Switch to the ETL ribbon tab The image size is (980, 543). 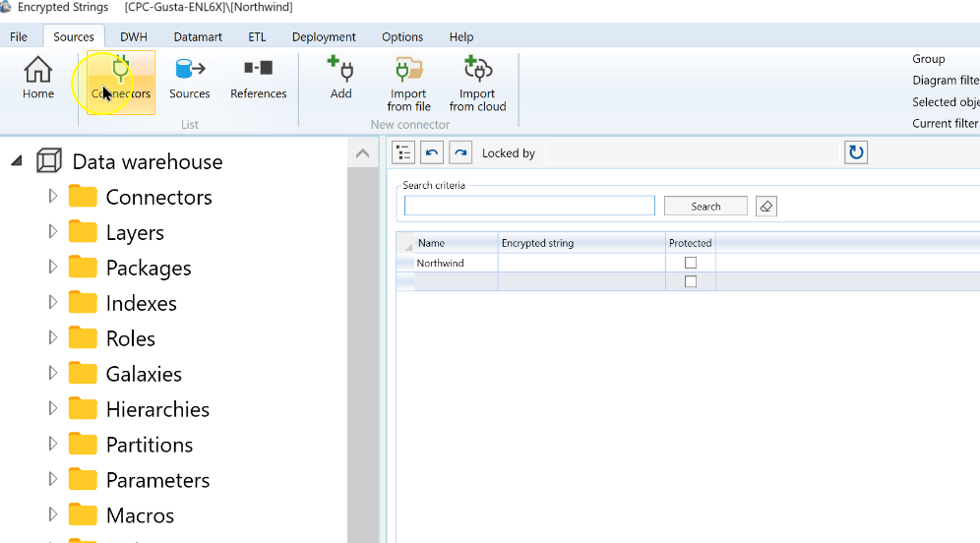point(257,36)
